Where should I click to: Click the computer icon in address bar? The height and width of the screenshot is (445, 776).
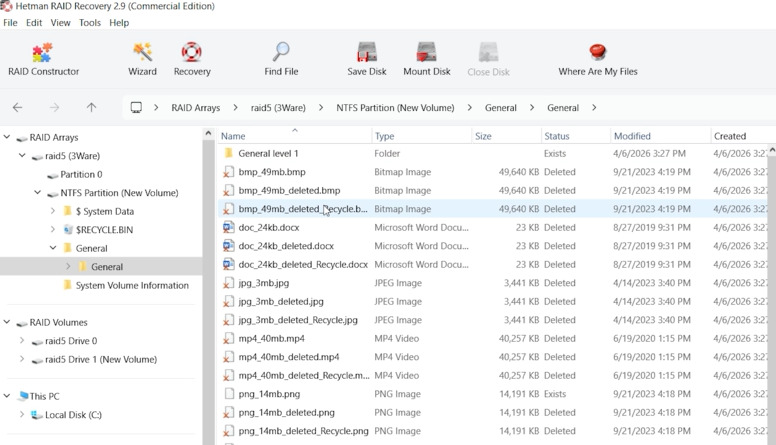pos(136,107)
